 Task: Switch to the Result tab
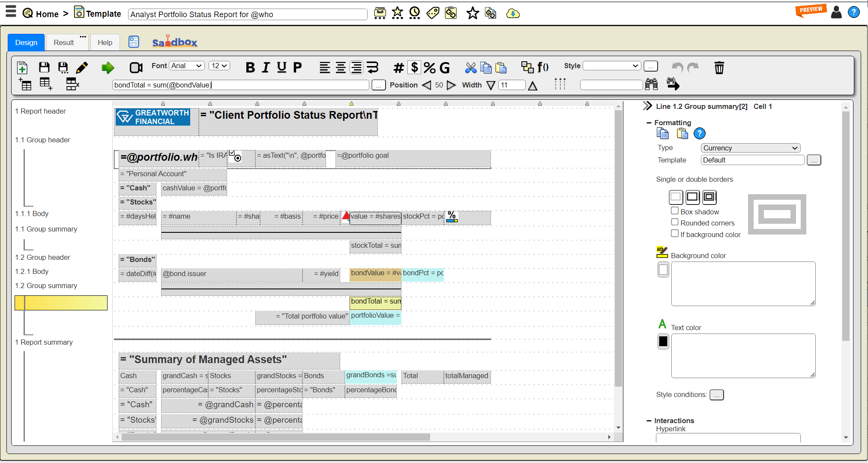tap(64, 42)
